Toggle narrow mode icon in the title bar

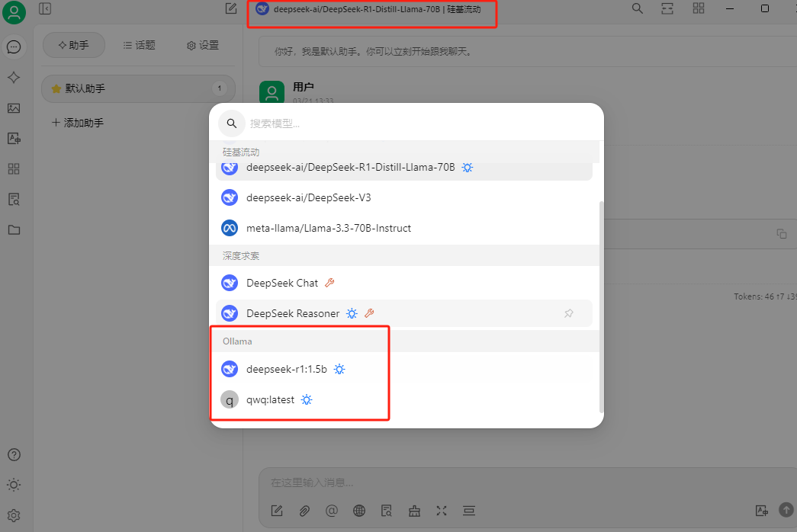[667, 8]
